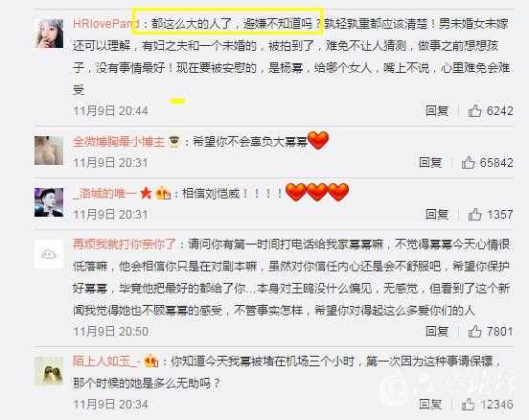
Task: Reply to the 11月9日 20:50 comment
Action: pyautogui.click(x=437, y=331)
